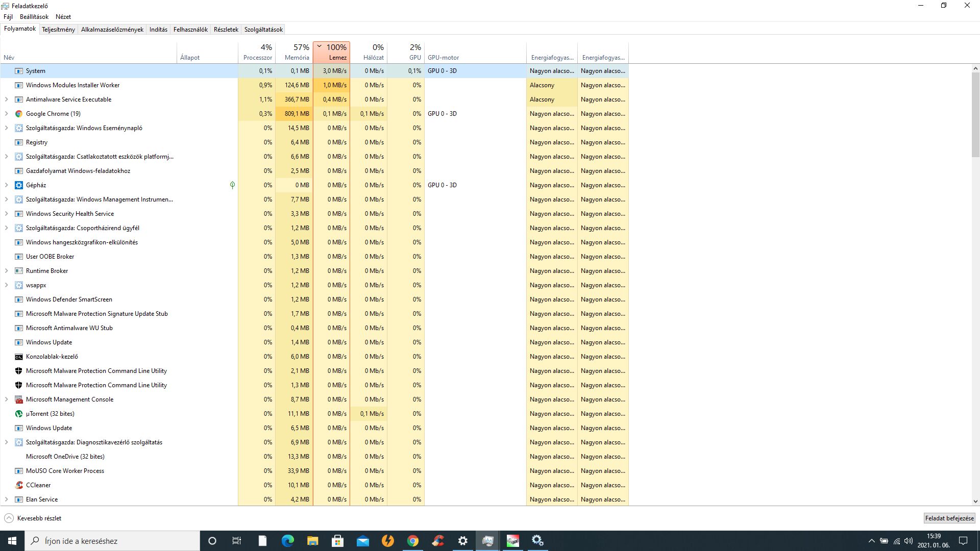980x551 pixels.
Task: Open the Nézet menu
Action: point(63,17)
